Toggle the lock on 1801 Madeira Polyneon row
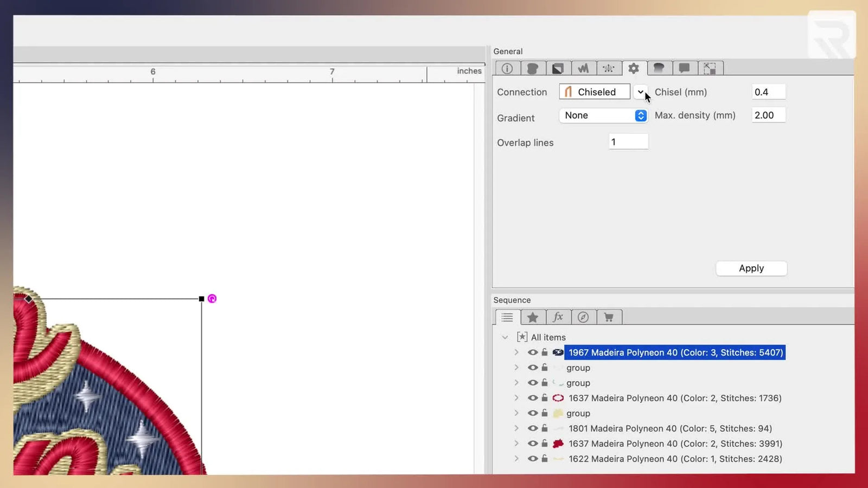Image resolution: width=868 pixels, height=488 pixels. [545, 428]
